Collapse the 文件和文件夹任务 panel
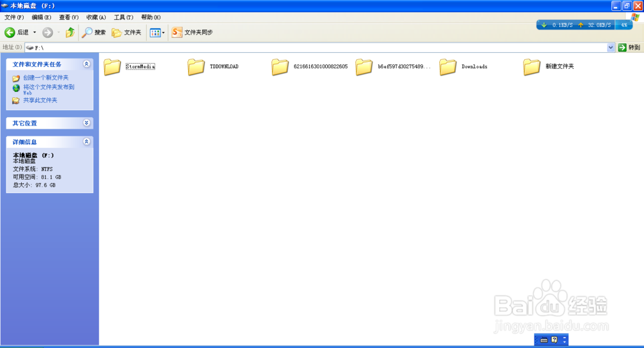This screenshot has width=644, height=348. [86, 64]
